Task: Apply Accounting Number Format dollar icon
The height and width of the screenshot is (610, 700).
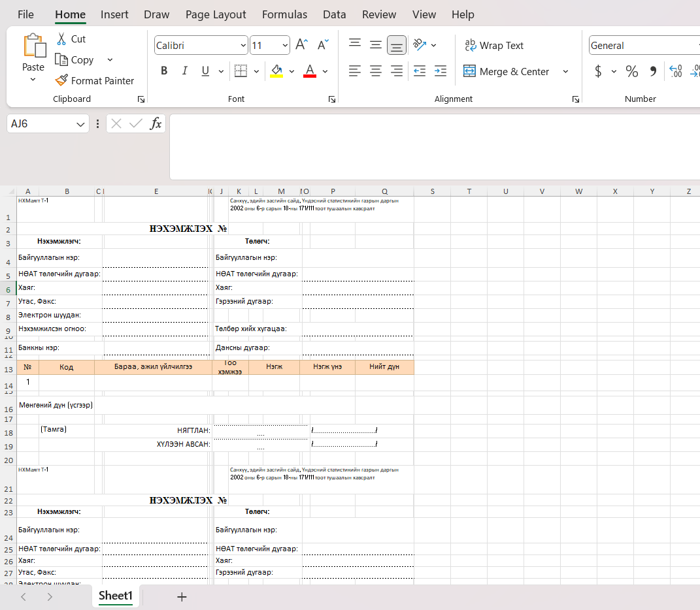Action: [598, 71]
